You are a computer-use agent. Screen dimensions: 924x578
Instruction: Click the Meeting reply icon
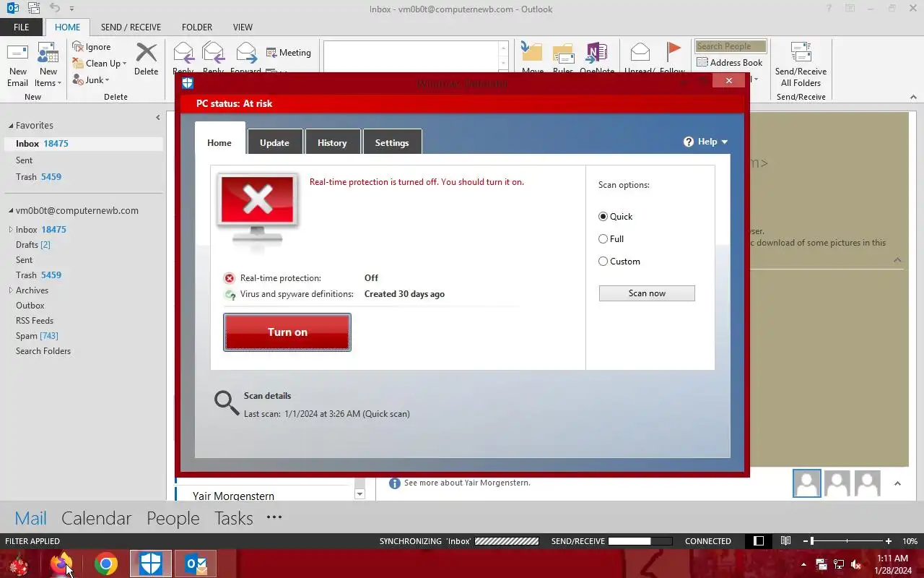(x=271, y=53)
